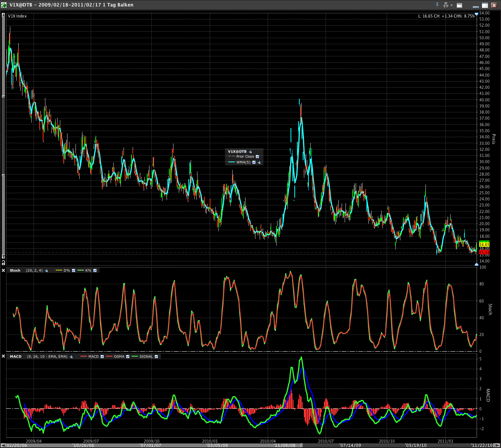Expand dropdown arrow beside cubes icon

451,5
